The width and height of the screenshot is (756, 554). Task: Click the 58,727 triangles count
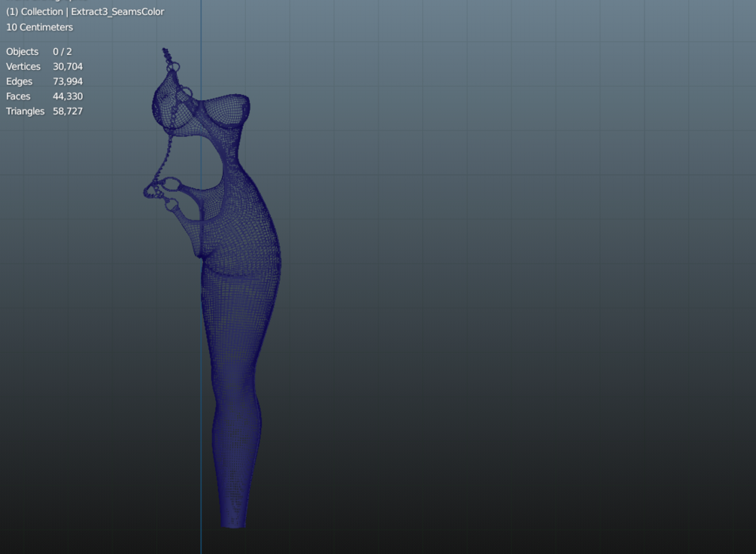click(68, 111)
